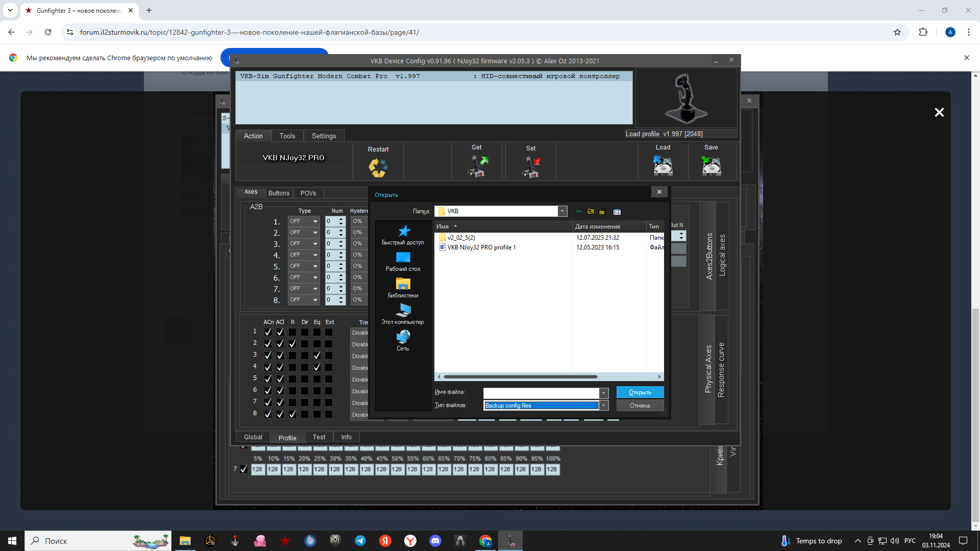The image size is (980, 551).
Task: Open the view menu icon in file dialog
Action: [617, 212]
